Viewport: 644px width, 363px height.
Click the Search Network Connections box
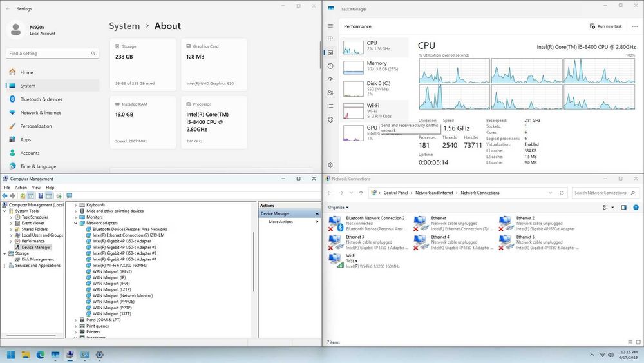605,193
